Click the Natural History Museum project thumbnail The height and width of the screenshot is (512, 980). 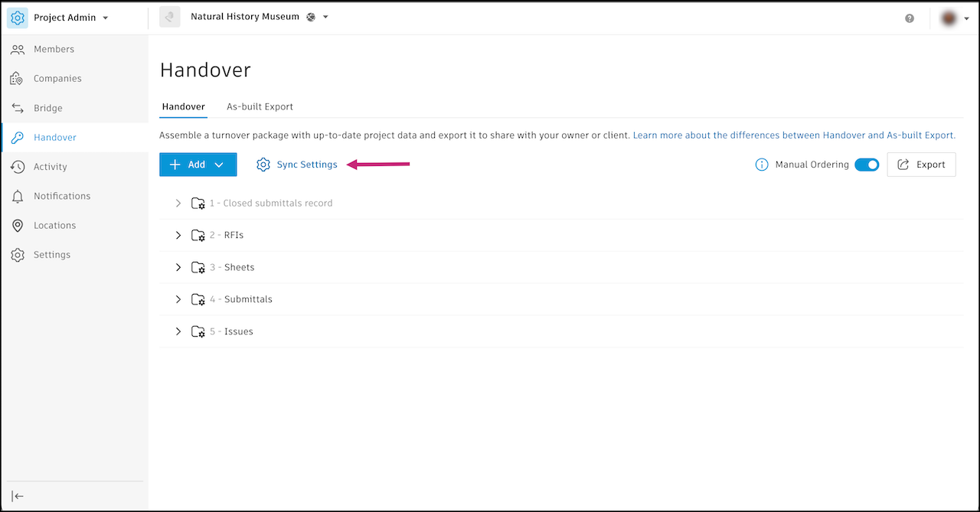click(x=170, y=18)
